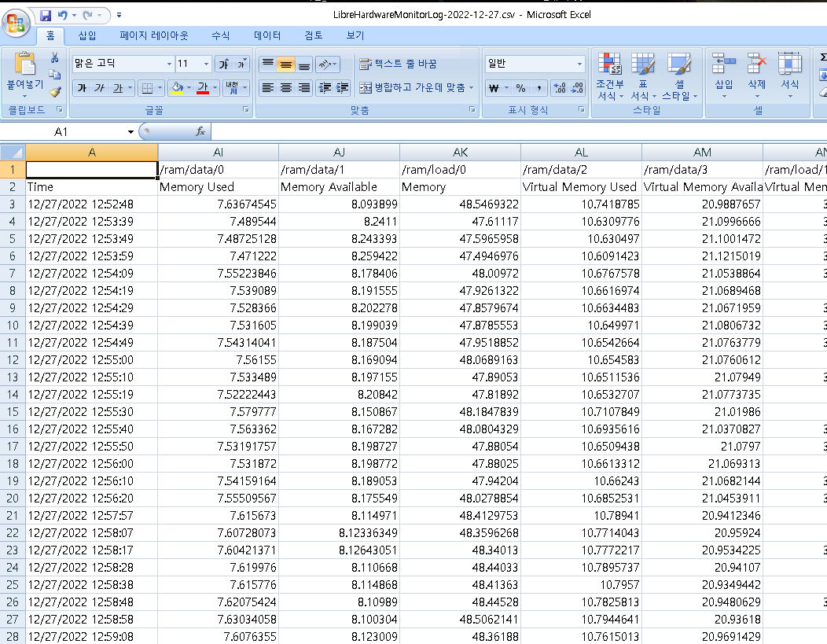Open the font size dropdown

point(206,64)
